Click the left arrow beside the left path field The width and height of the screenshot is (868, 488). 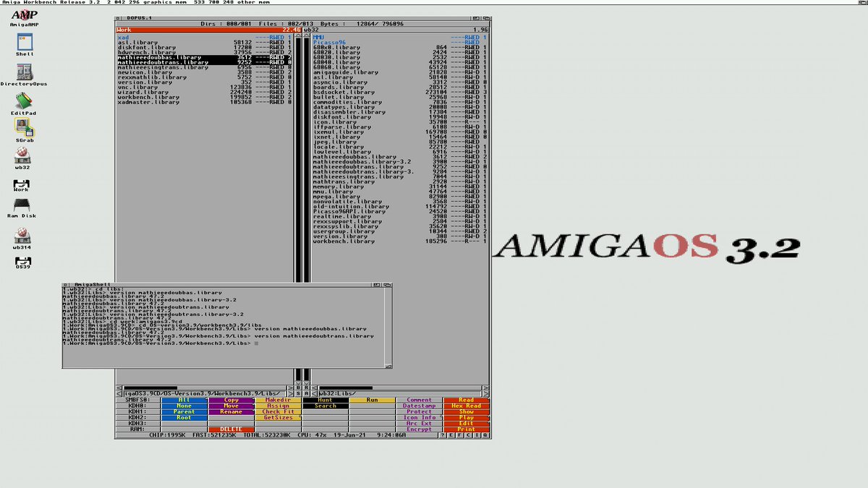click(118, 393)
